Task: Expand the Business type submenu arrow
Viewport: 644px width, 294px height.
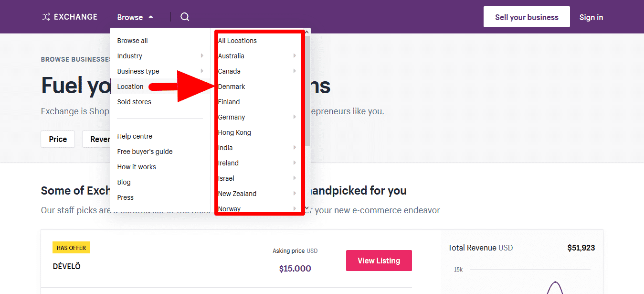Action: [x=202, y=71]
